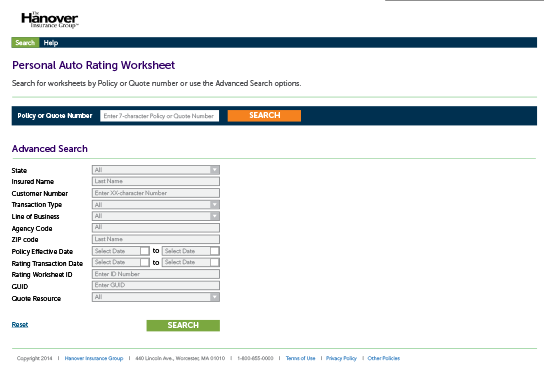Open the Line of Business dropdown
Screen dimensions: 544x379
pos(156,216)
